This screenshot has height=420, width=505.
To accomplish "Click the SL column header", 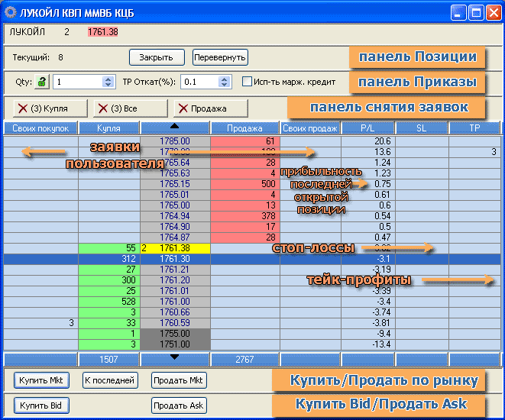I will 422,128.
